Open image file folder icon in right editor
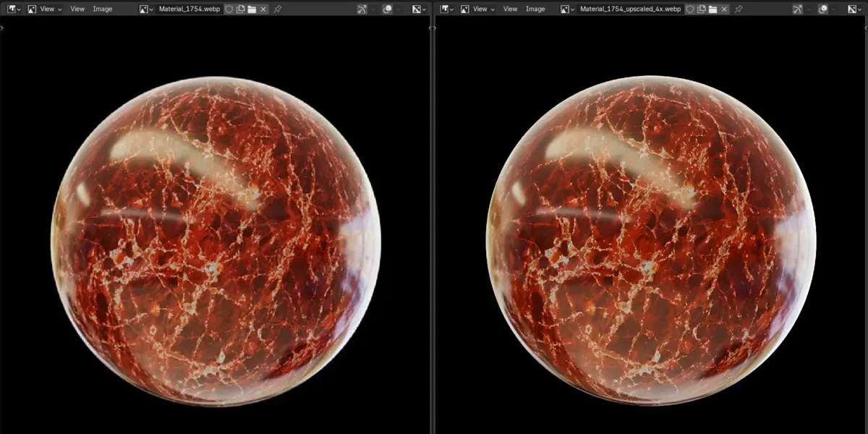Image resolution: width=868 pixels, height=434 pixels. [712, 9]
